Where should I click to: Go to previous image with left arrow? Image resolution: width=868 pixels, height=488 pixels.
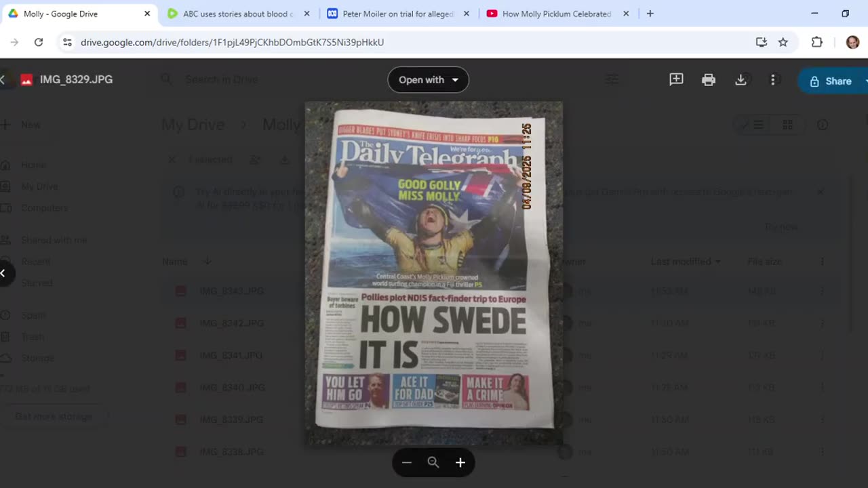tap(3, 273)
